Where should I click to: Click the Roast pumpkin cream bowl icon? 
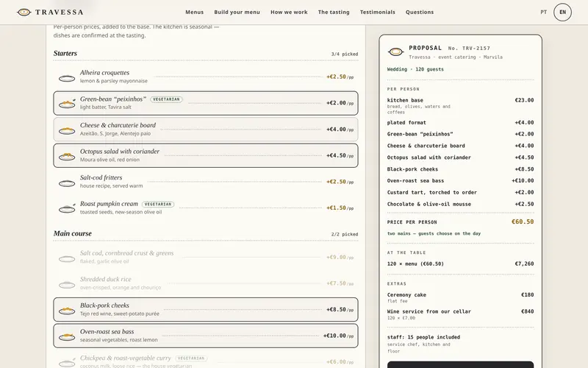click(67, 209)
